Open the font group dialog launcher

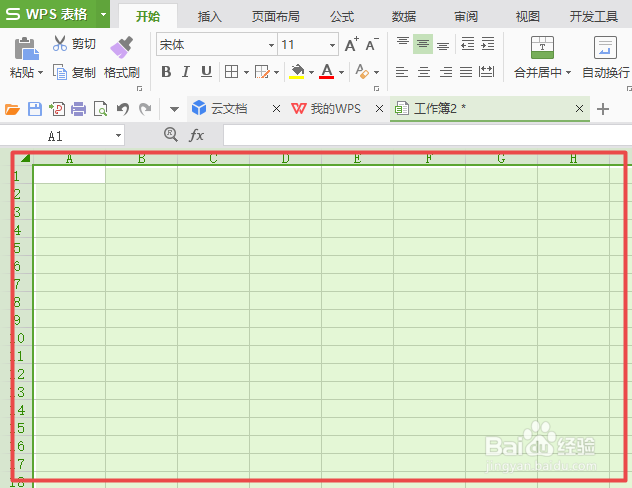376,89
